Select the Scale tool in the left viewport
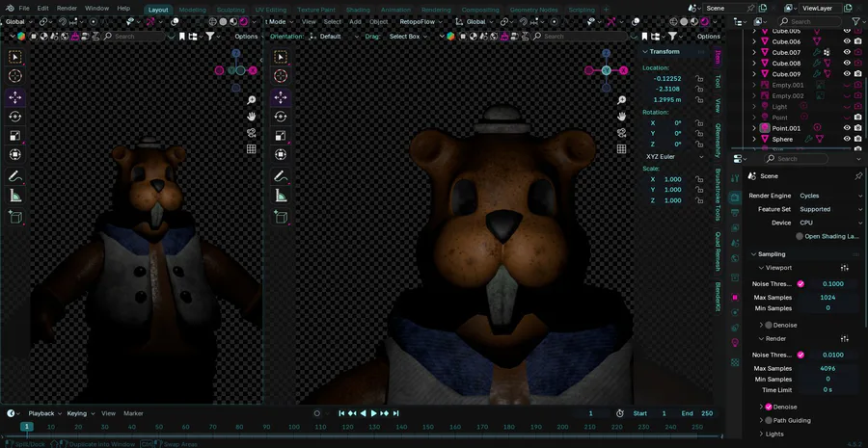Image resolution: width=868 pixels, height=448 pixels. [14, 136]
